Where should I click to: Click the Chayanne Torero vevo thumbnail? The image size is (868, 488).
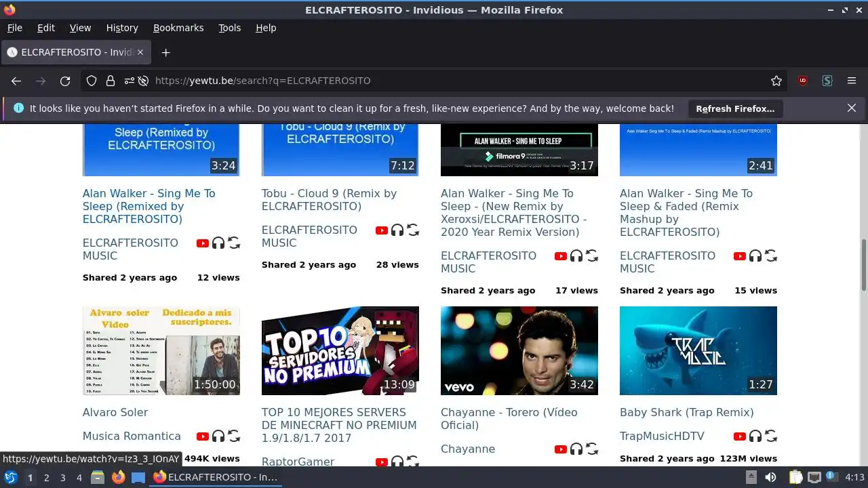point(519,350)
